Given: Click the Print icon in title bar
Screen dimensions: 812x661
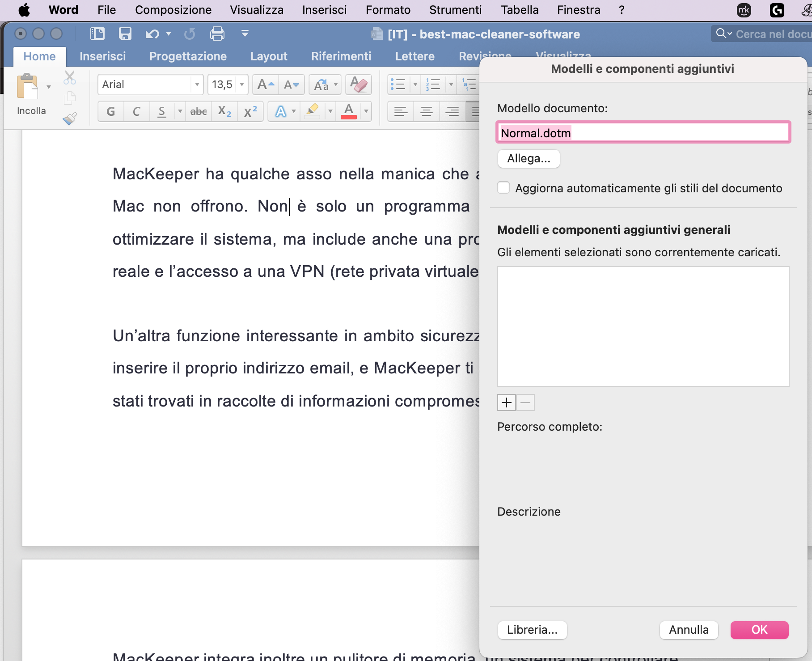Looking at the screenshot, I should tap(217, 34).
